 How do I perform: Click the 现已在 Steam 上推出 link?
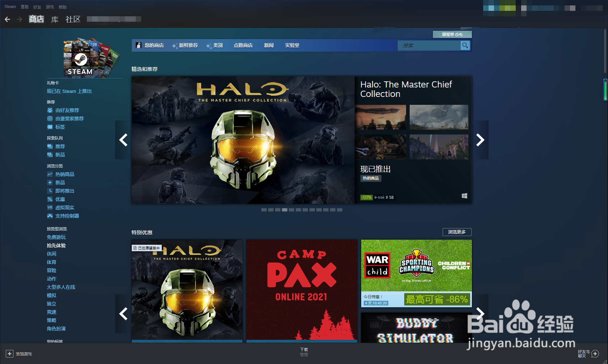(x=69, y=91)
